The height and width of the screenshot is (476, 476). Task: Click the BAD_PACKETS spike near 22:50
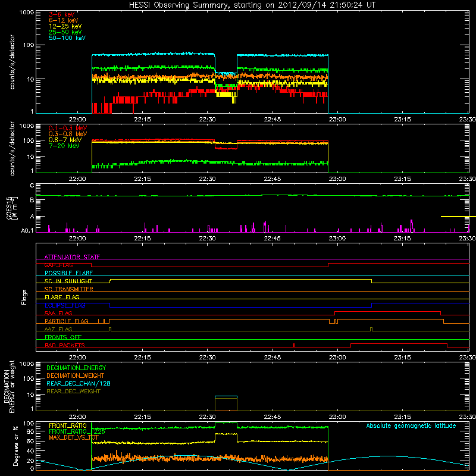pyautogui.click(x=294, y=345)
